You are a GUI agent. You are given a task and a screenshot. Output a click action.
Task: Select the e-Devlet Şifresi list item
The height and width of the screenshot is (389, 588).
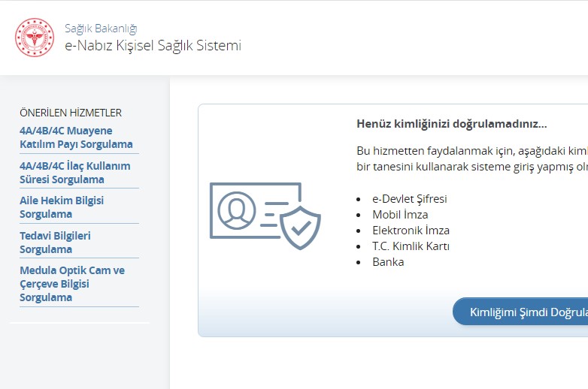[410, 199]
